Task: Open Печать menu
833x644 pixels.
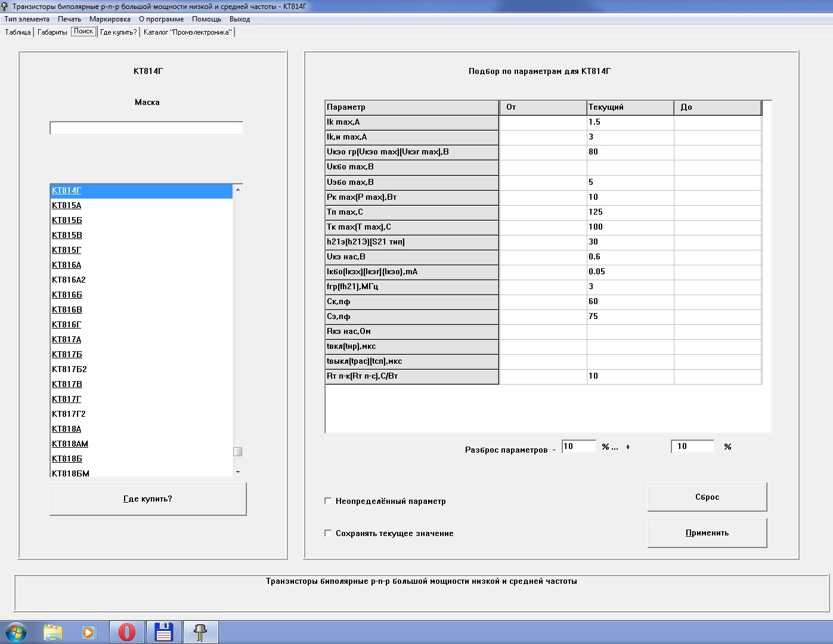Action: coord(69,19)
